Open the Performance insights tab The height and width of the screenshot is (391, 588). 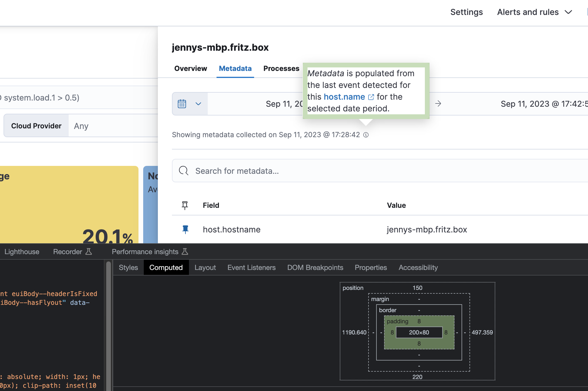click(150, 251)
